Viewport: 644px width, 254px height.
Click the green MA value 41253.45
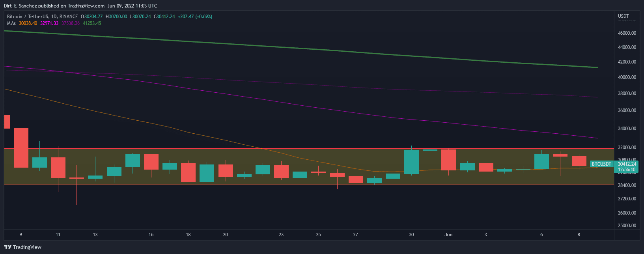[x=92, y=23]
